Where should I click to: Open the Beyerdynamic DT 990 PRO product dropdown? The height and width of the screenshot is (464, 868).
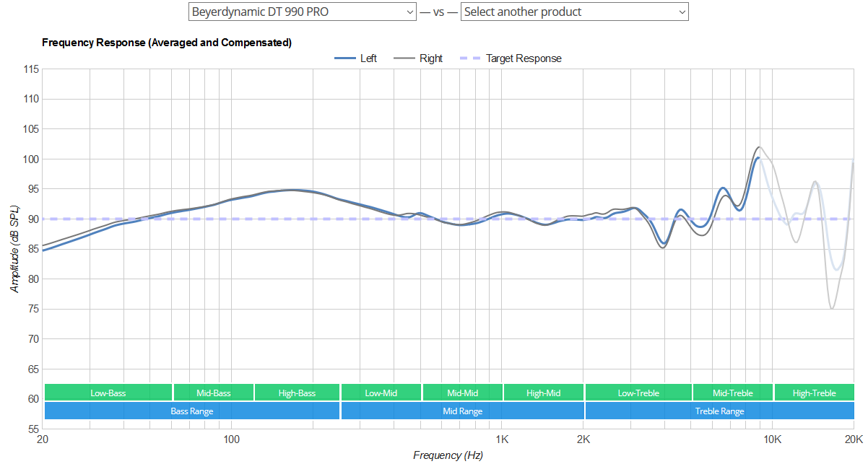(302, 12)
